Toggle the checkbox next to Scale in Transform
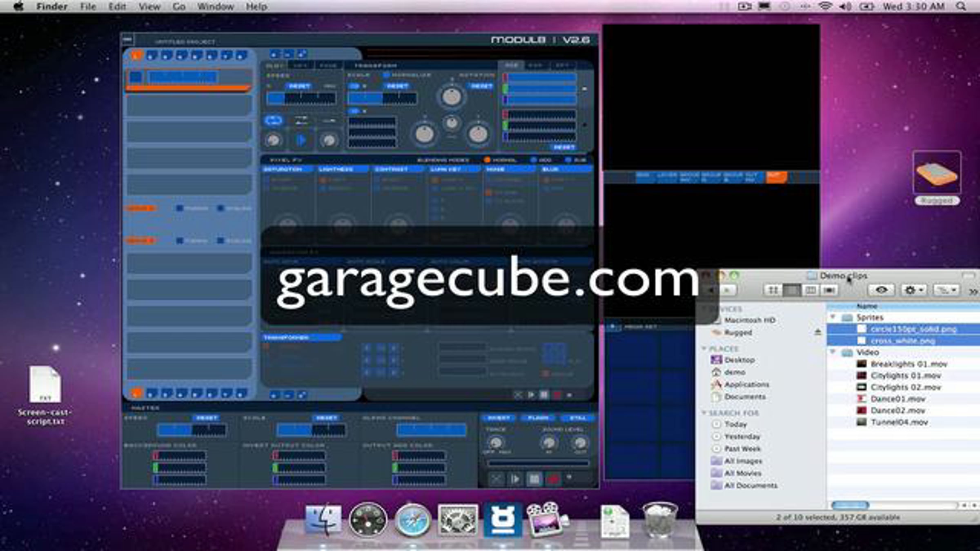The height and width of the screenshot is (551, 980). (385, 75)
